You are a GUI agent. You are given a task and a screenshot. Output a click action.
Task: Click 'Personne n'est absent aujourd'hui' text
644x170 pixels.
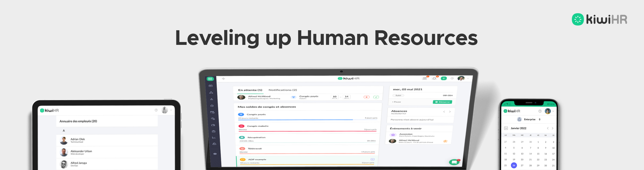pyautogui.click(x=412, y=120)
